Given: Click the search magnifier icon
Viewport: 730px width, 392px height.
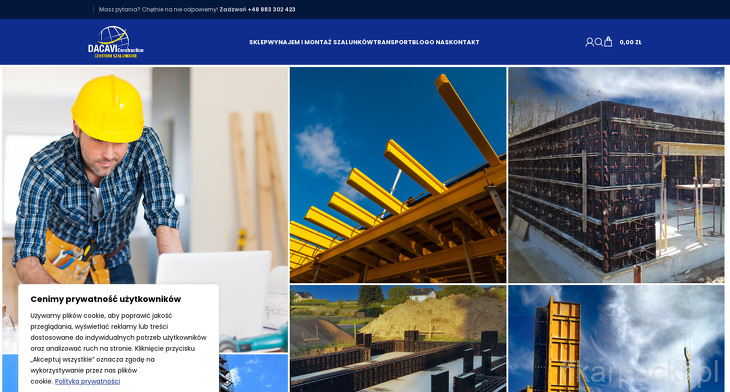Looking at the screenshot, I should pyautogui.click(x=599, y=42).
